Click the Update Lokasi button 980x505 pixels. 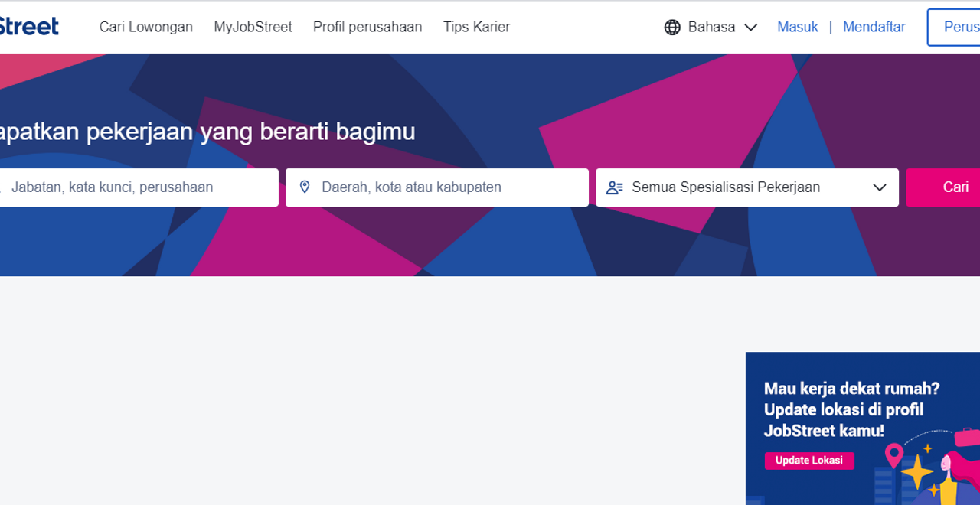click(809, 461)
